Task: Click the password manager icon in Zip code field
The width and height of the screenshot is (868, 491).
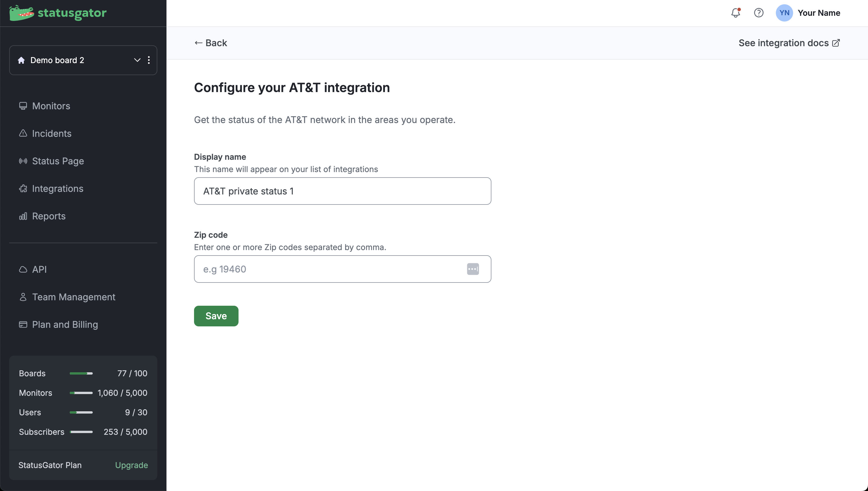Action: tap(472, 269)
